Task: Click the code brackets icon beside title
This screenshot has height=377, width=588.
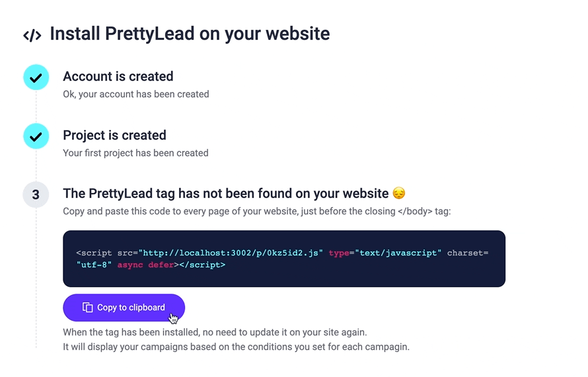Action: [32, 35]
